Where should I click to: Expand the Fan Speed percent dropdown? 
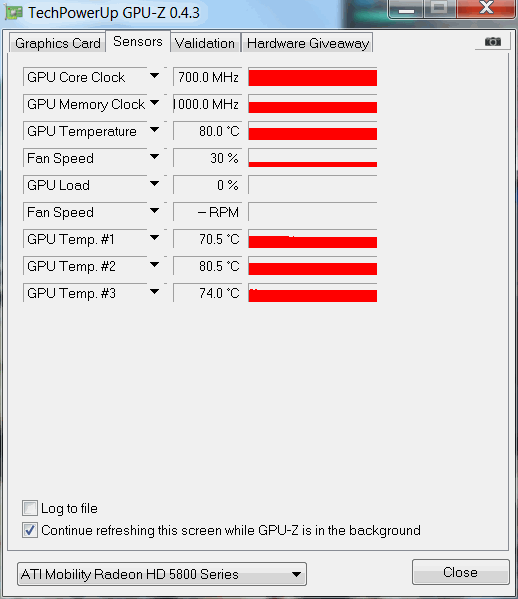coord(154,157)
